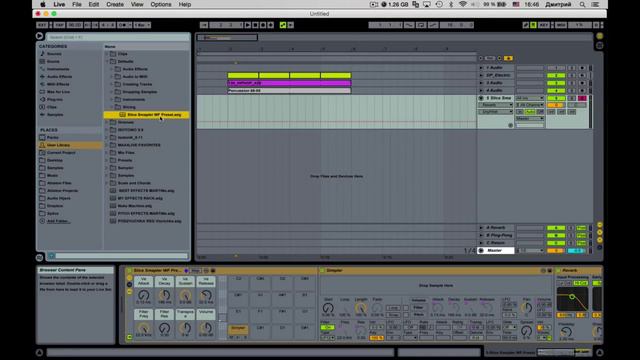Screen dimensions: 640x360
Task: Toggle the punch-out switch
Action: 433,25
